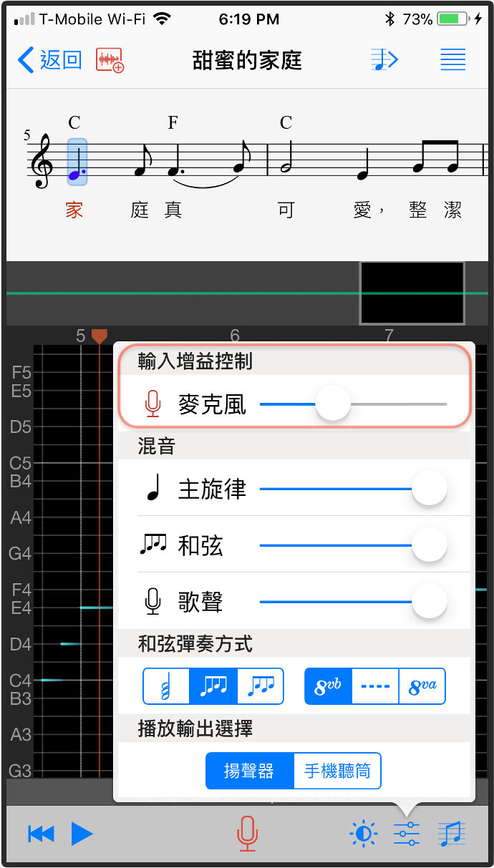This screenshot has width=494, height=868.
Task: Close mixer via the sliders settings icon
Action: pyautogui.click(x=407, y=834)
